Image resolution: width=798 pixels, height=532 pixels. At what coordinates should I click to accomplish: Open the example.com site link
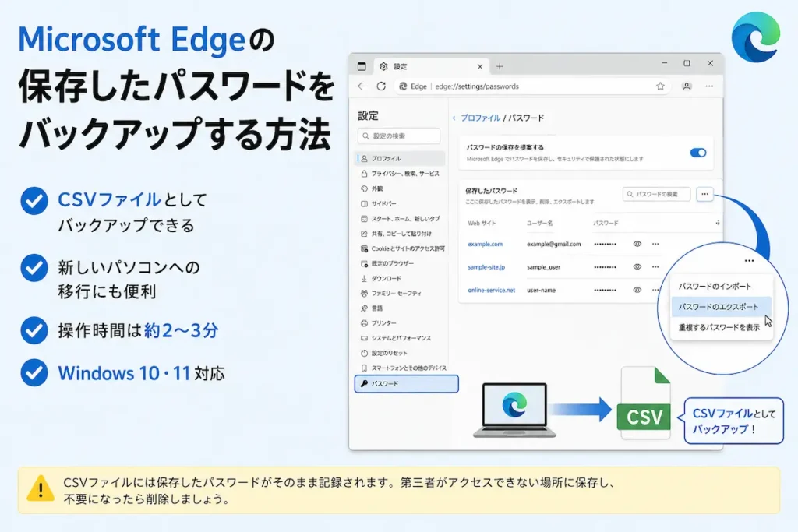(485, 244)
